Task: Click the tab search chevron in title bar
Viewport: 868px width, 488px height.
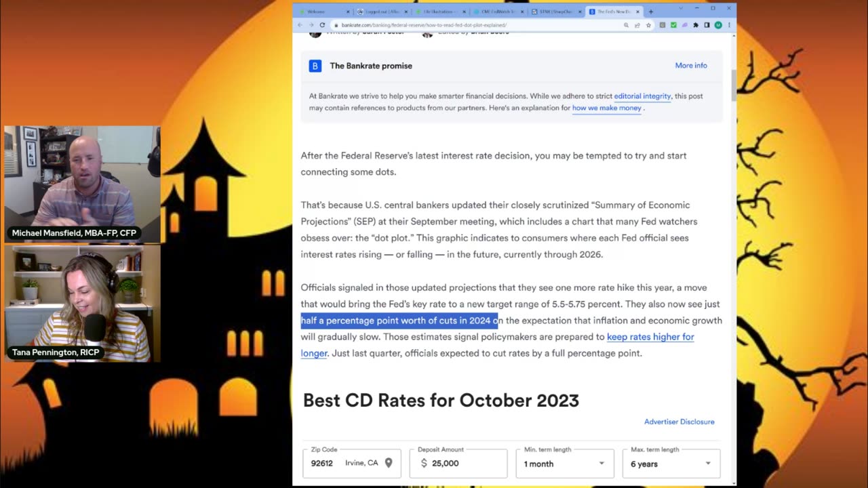Action: 681,8
